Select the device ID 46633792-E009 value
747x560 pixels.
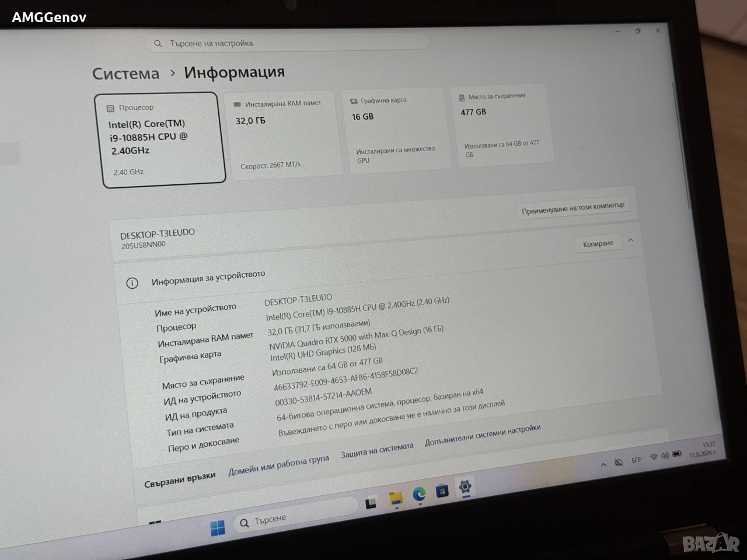coord(345,379)
